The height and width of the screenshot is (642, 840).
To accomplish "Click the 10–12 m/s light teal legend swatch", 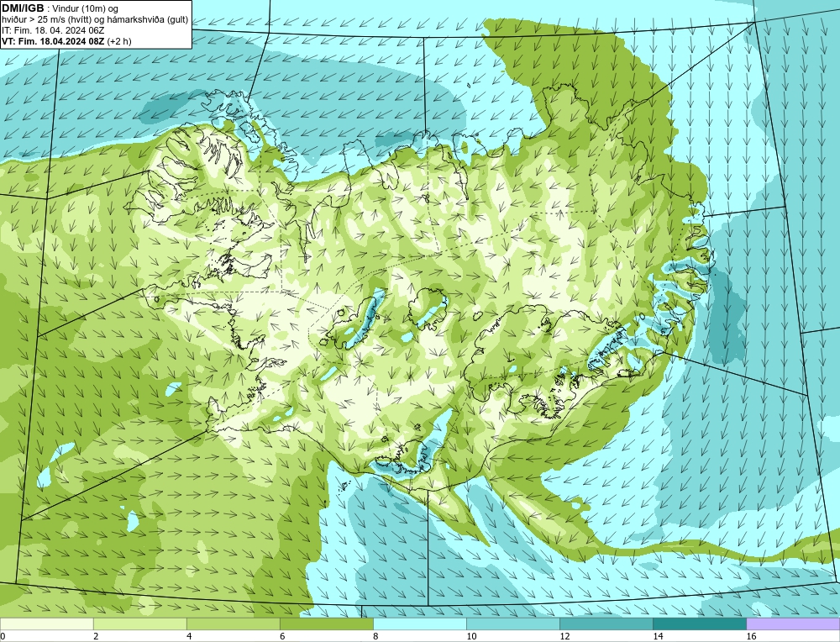I will pyautogui.click(x=512, y=624).
